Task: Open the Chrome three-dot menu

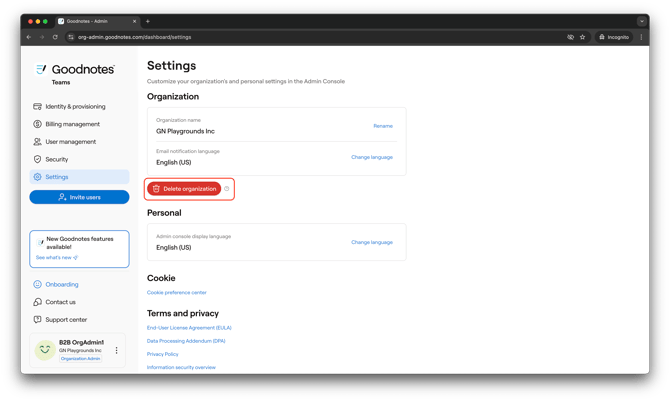Action: pos(642,37)
